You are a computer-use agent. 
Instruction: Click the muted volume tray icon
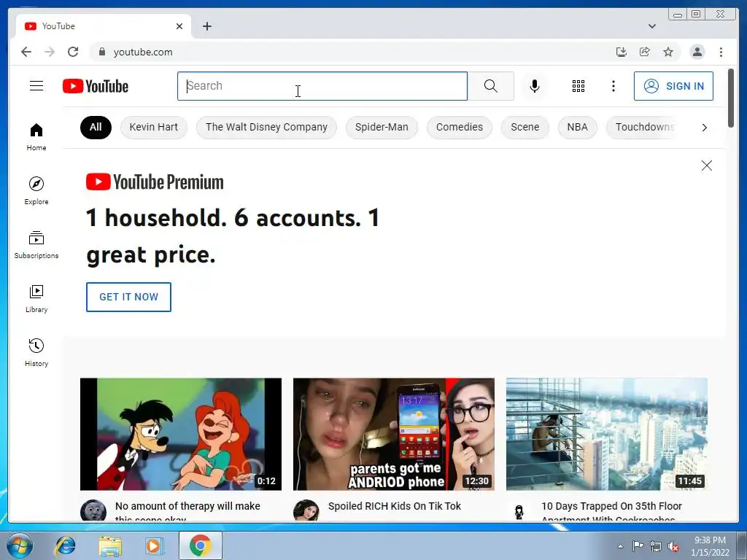coord(673,546)
